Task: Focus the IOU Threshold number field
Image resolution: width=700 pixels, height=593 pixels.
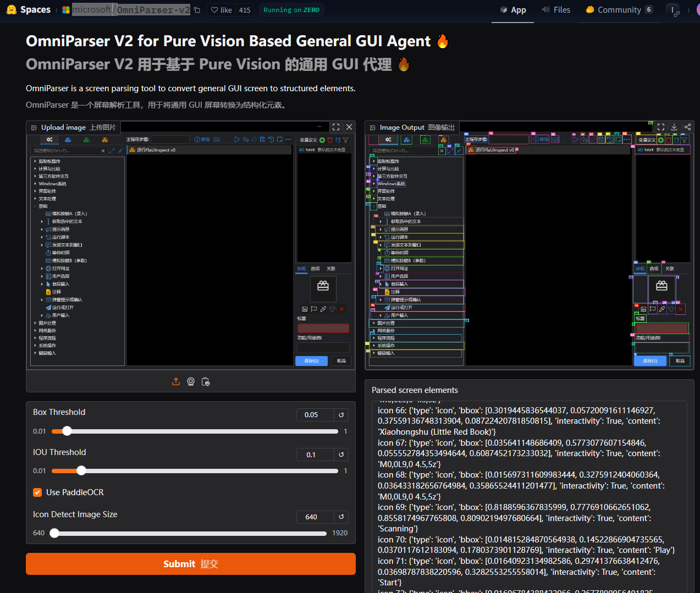Action: tap(315, 455)
